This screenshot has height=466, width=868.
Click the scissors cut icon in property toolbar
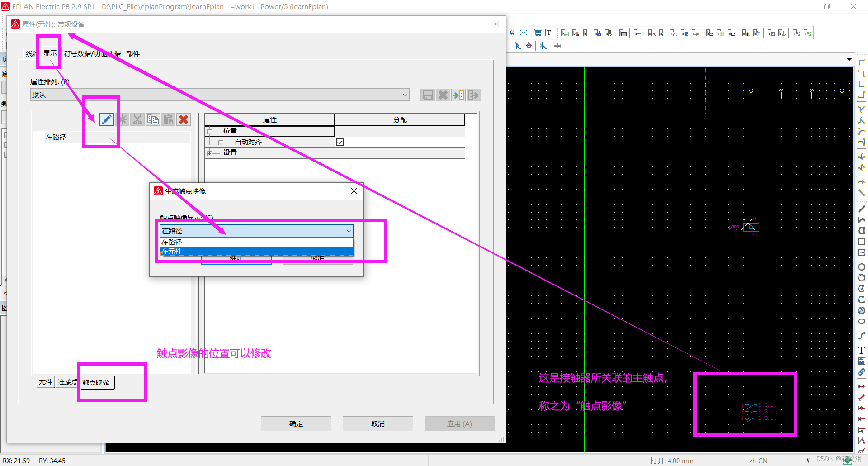(x=137, y=119)
